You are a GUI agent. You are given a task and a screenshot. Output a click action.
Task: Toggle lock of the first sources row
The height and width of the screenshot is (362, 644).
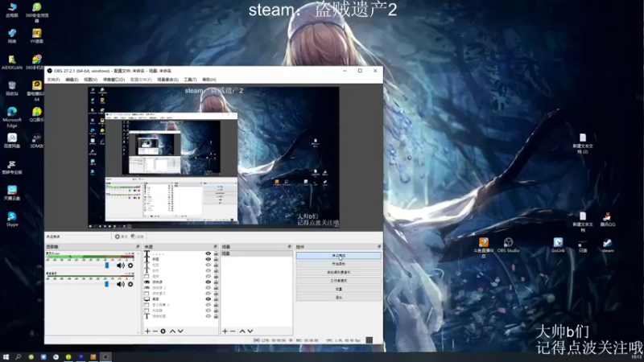point(216,254)
